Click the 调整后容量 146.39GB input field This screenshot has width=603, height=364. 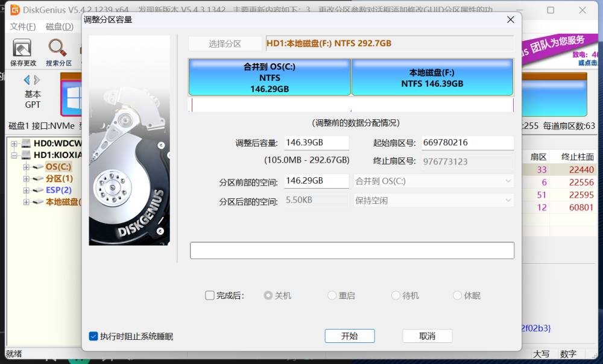(x=317, y=143)
